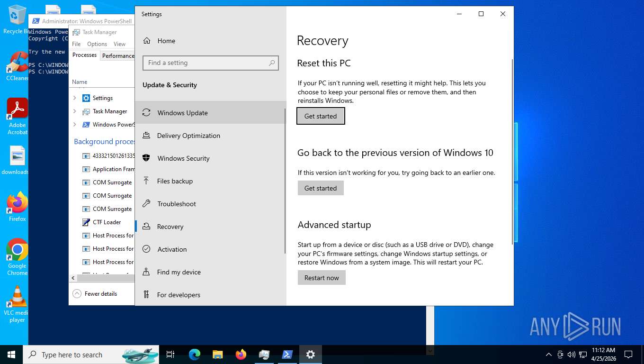
Task: Switch to the Performance tab
Action: pos(118,55)
